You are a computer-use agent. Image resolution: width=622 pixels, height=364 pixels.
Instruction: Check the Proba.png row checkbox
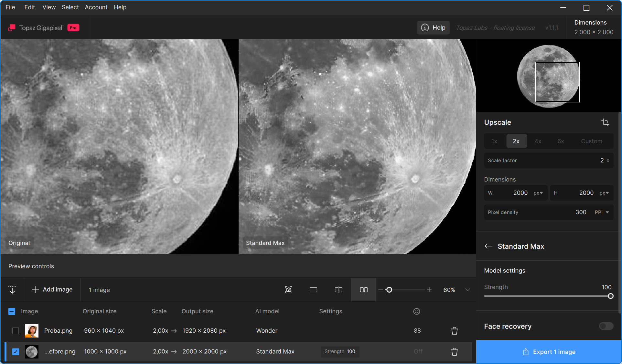16,331
